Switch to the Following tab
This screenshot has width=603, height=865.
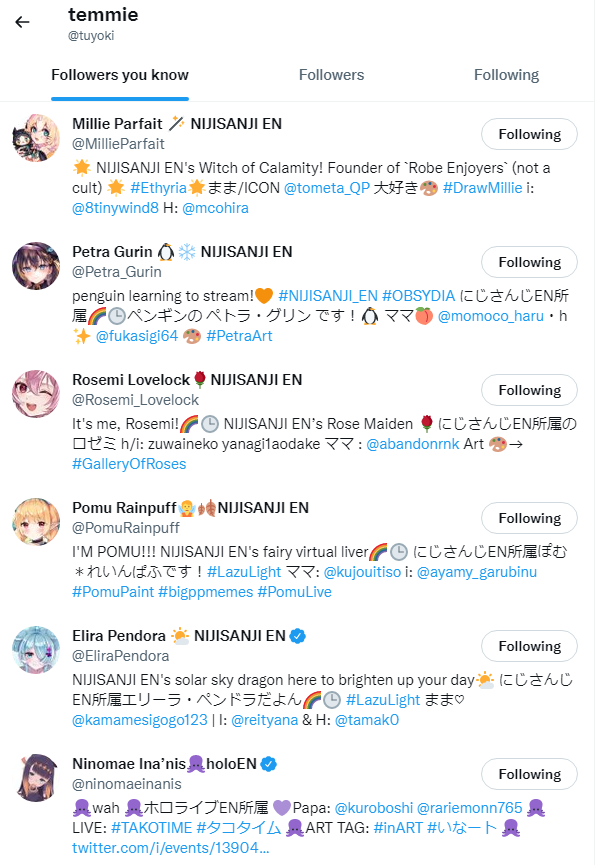tap(506, 75)
